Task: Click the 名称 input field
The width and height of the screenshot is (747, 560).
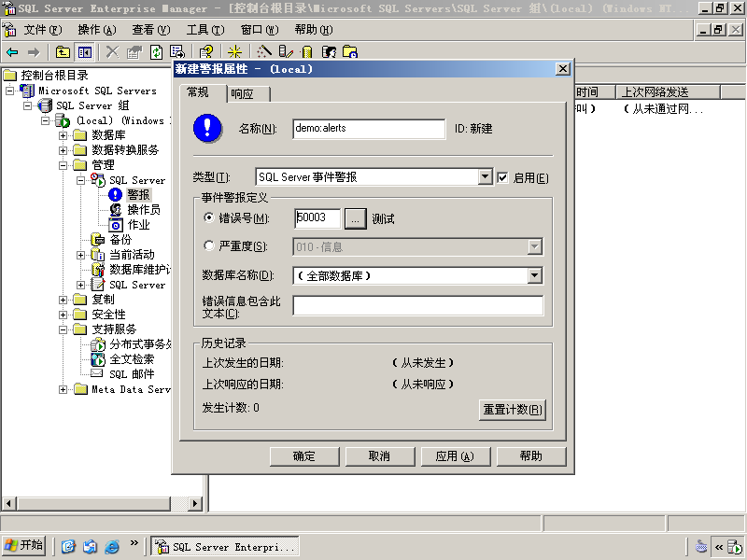Action: pyautogui.click(x=369, y=129)
